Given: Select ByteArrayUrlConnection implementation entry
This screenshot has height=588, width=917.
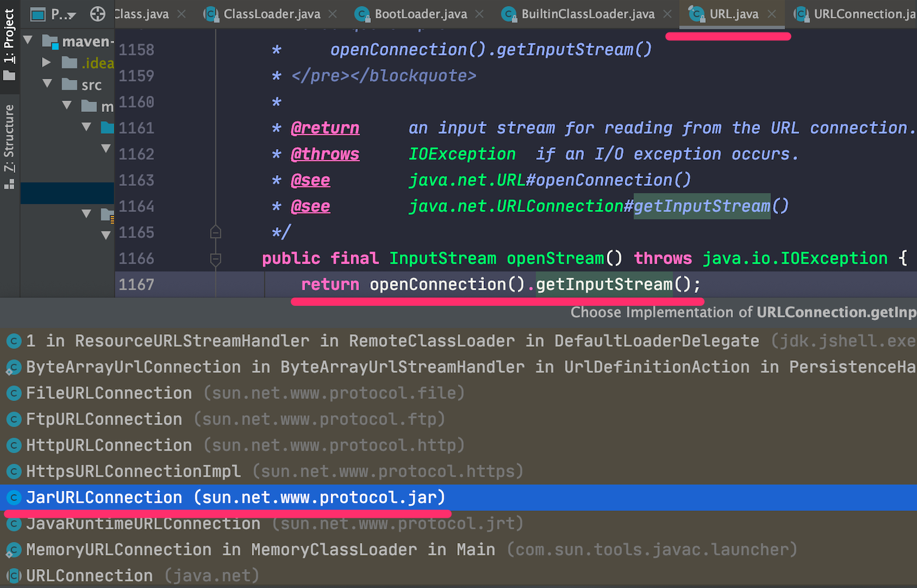Looking at the screenshot, I should coord(458,367).
